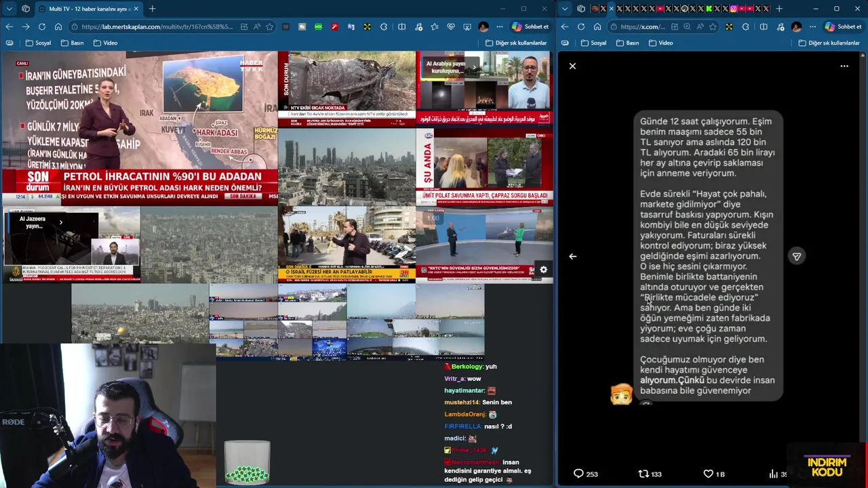Open replies showing 253 comments
The height and width of the screenshot is (488, 868).
[586, 474]
